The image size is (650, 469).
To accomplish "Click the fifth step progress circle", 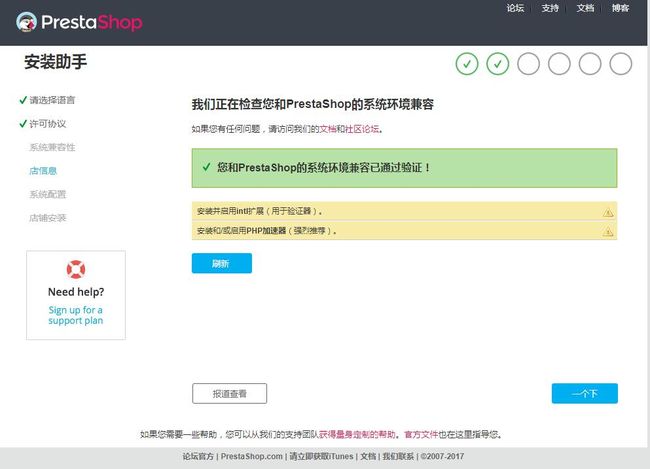I will pos(590,64).
